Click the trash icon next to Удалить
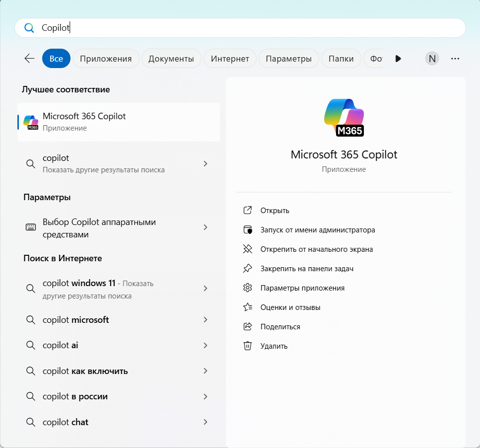This screenshot has width=480, height=448. [247, 346]
